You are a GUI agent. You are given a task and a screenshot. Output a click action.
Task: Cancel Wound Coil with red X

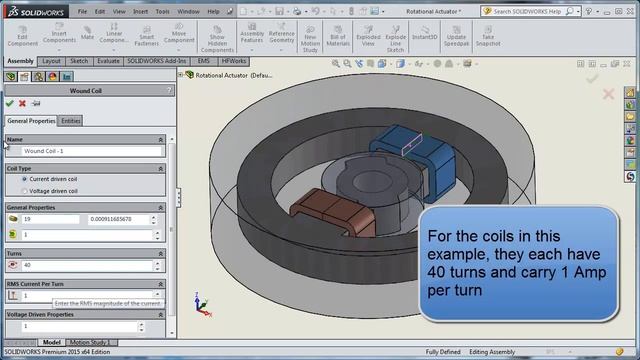click(22, 103)
